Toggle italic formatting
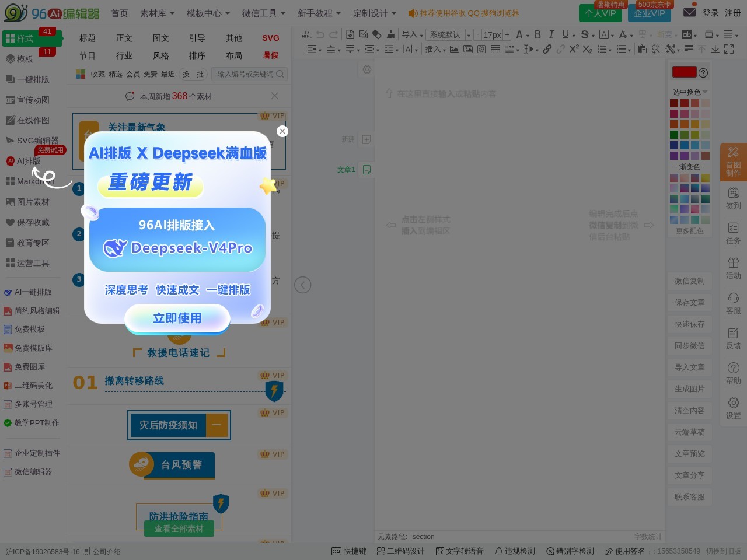This screenshot has height=560, width=747. [551, 34]
